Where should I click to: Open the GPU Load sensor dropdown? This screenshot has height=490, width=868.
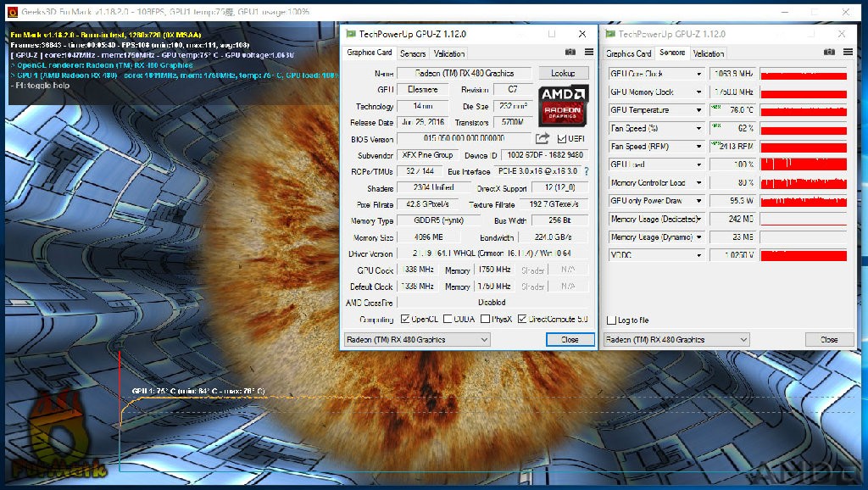[x=699, y=164]
